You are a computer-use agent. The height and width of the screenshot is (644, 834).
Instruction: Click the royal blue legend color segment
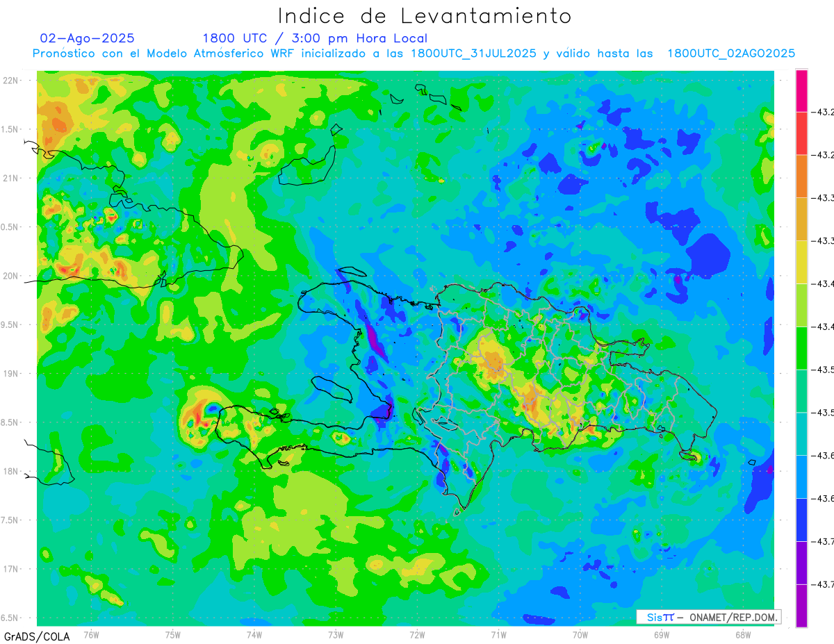(801, 519)
